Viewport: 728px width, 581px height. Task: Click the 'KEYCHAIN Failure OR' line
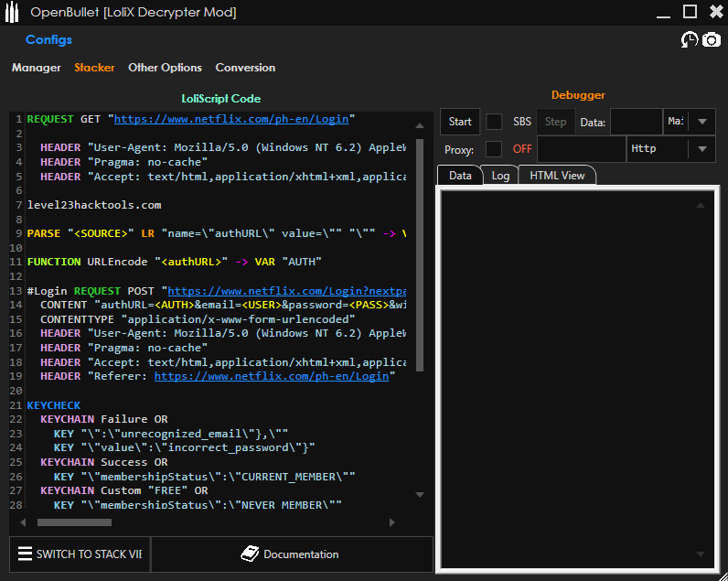[104, 419]
